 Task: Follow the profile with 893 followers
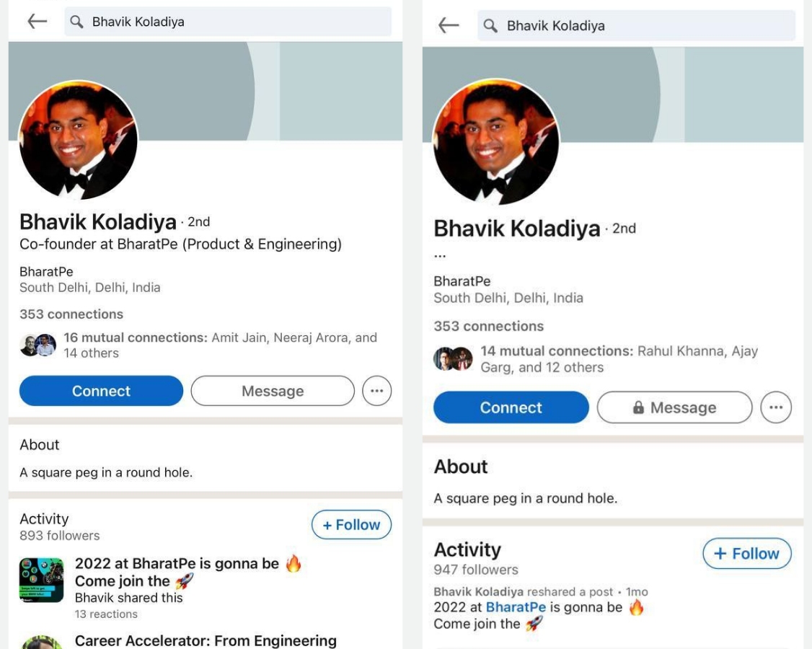pyautogui.click(x=351, y=525)
